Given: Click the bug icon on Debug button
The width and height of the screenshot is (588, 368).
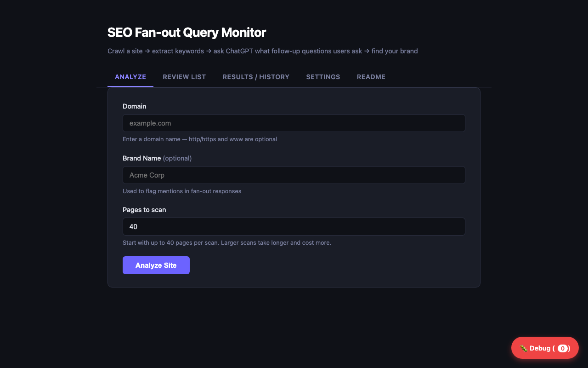Looking at the screenshot, I should (524, 348).
